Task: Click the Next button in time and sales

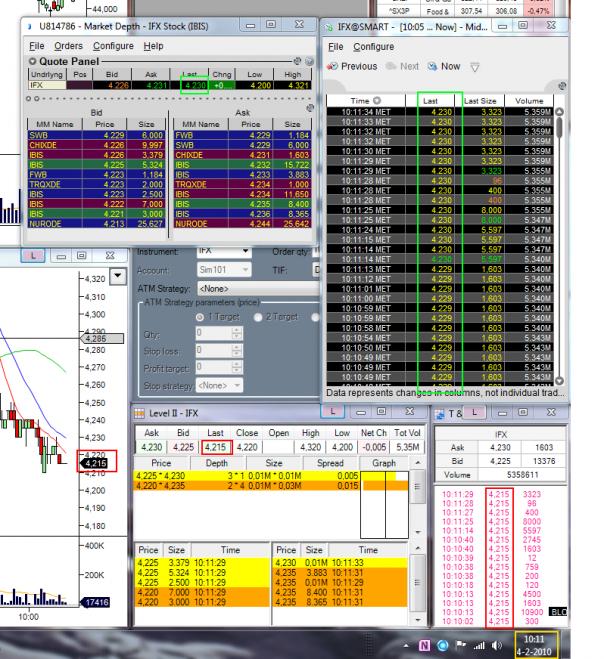Action: 403,66
